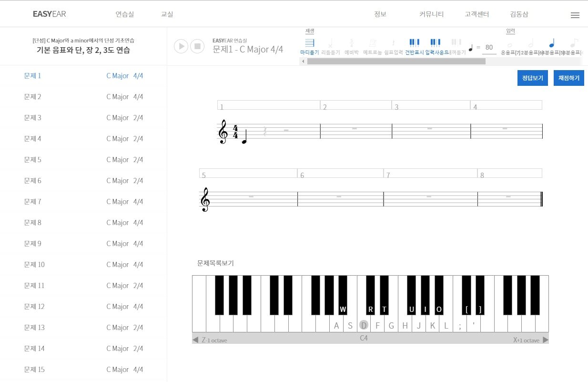The height and width of the screenshot is (382, 588).
Task: Open the hamburger menu icon
Action: [575, 15]
